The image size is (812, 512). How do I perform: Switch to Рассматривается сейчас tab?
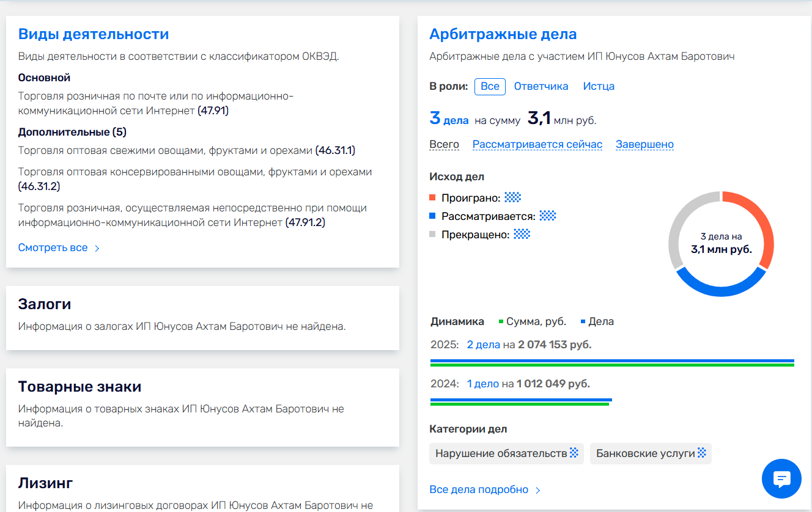coord(537,144)
